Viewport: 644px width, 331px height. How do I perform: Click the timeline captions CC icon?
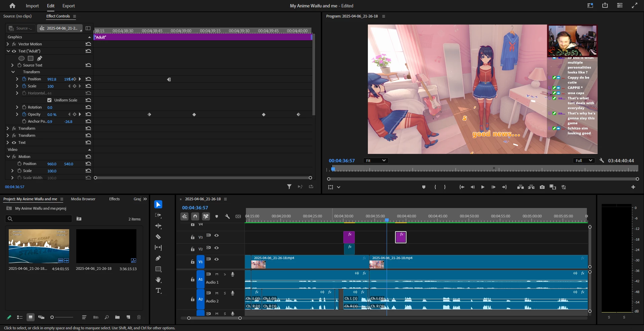pyautogui.click(x=238, y=216)
